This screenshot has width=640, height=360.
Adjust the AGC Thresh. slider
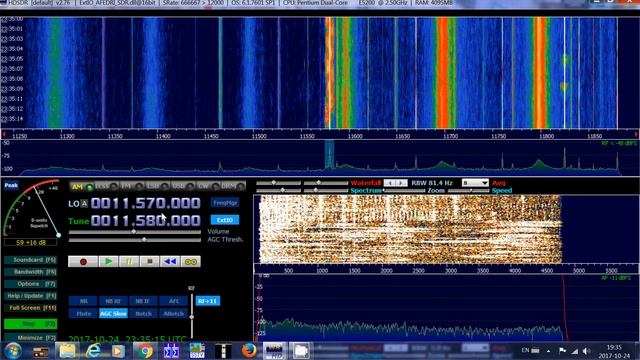point(135,240)
